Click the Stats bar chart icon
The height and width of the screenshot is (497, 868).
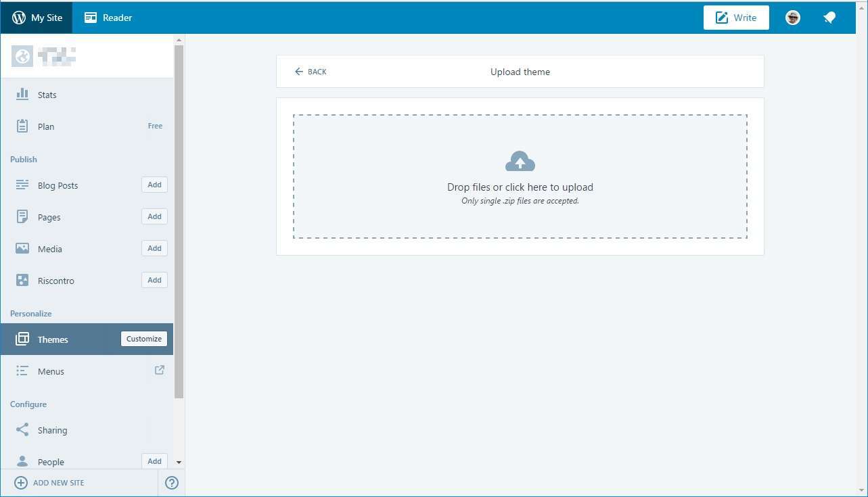(22, 94)
